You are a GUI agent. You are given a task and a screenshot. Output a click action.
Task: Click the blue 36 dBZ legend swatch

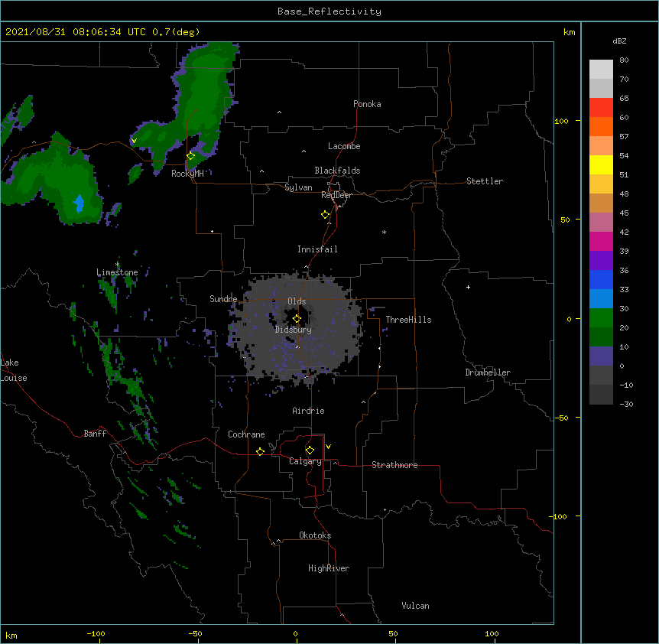click(601, 279)
